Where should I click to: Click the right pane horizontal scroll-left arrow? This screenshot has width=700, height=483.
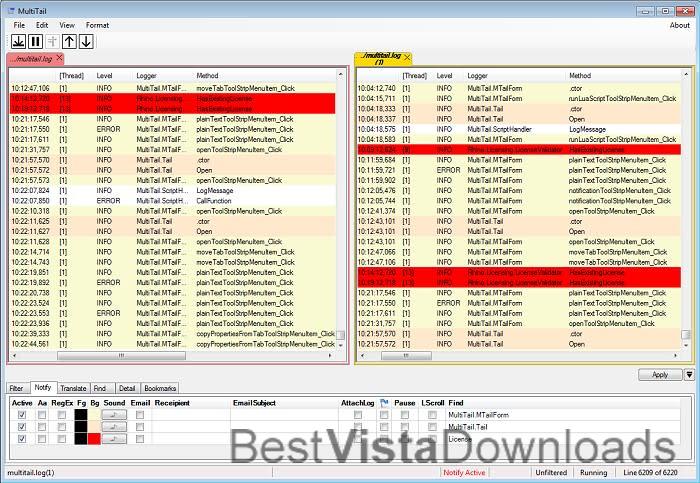pos(362,356)
